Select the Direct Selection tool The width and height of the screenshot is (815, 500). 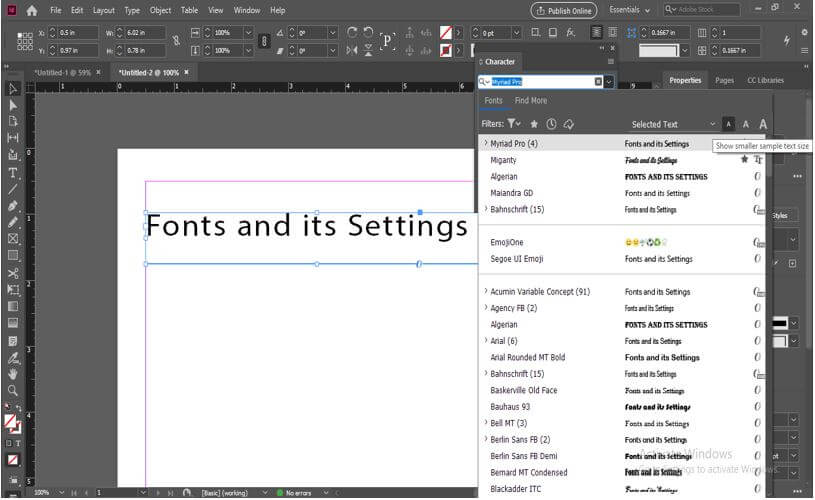pyautogui.click(x=12, y=105)
